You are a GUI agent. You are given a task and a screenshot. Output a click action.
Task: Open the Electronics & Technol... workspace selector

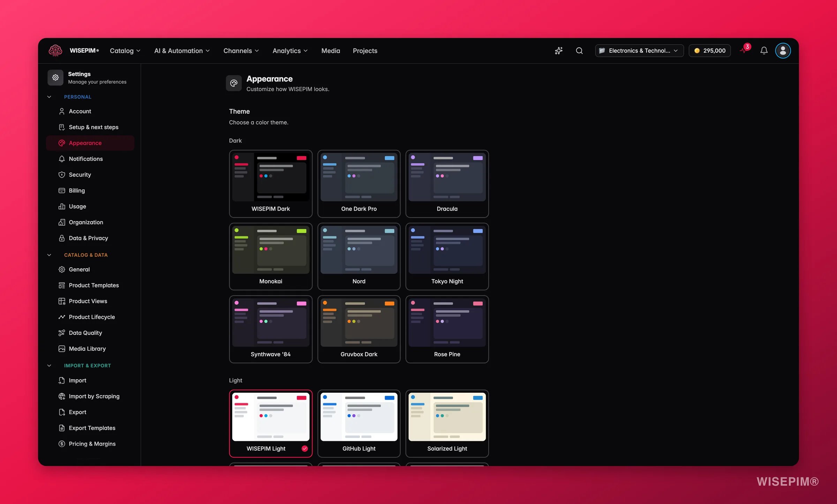tap(639, 51)
